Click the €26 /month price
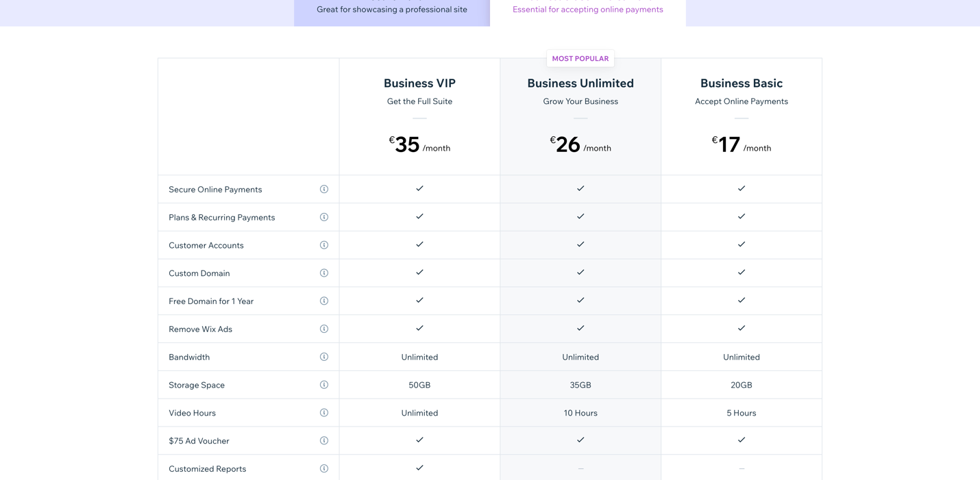Image resolution: width=980 pixels, height=480 pixels. click(580, 144)
